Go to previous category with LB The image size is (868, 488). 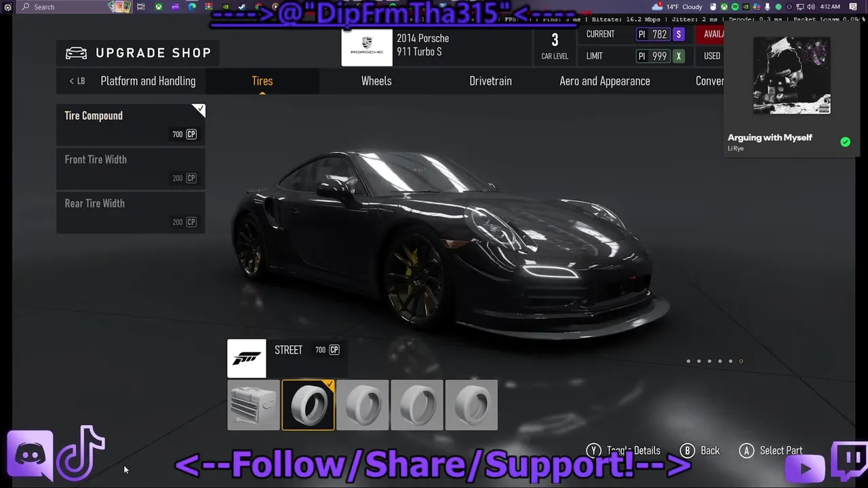[x=77, y=81]
